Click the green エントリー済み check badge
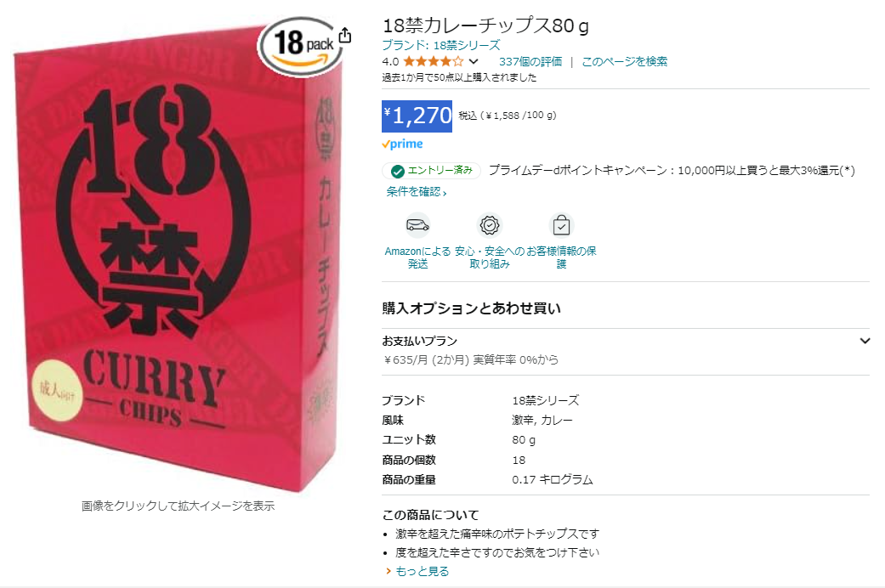This screenshot has width=885, height=588. click(432, 171)
